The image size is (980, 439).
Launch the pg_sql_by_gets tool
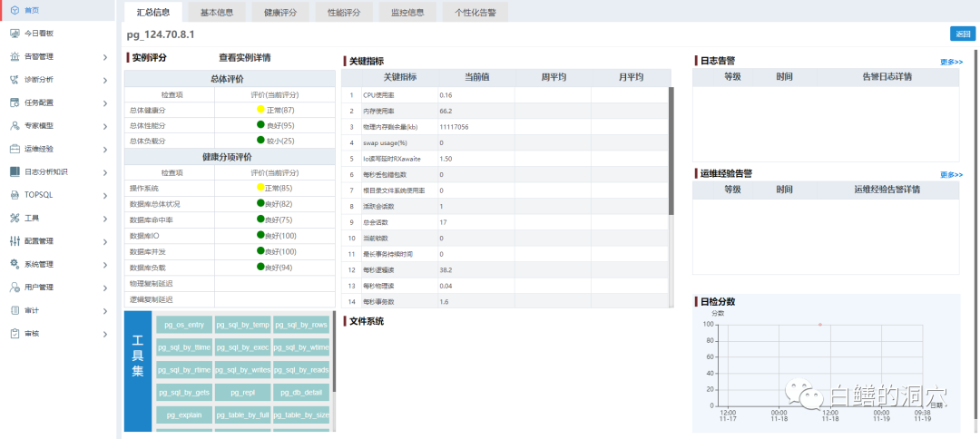click(x=184, y=392)
